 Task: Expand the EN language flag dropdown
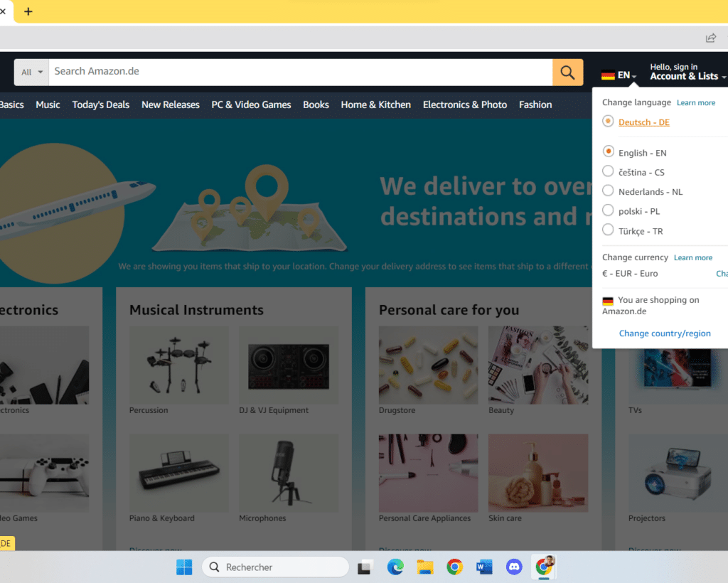tap(619, 75)
